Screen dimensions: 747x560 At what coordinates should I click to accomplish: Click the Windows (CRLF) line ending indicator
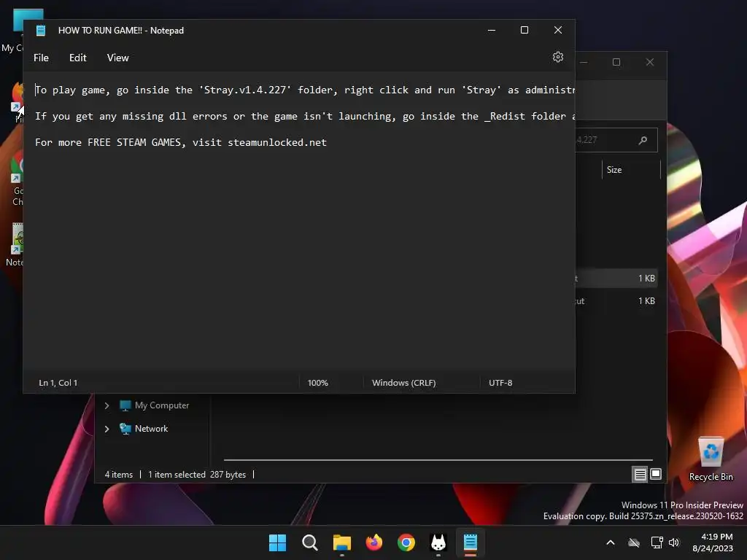click(403, 382)
